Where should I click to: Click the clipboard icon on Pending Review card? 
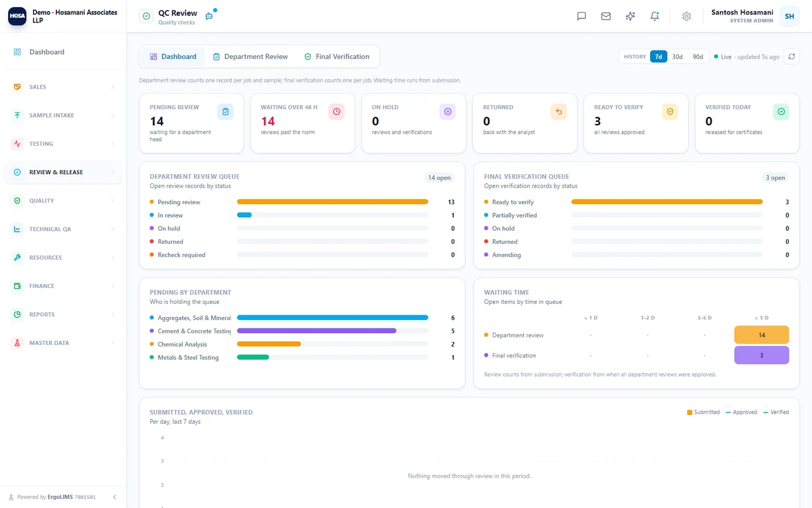point(225,111)
